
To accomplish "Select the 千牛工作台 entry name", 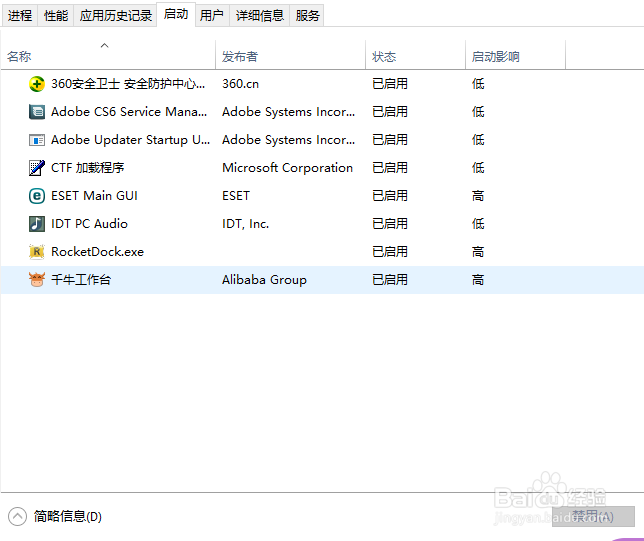I will tap(81, 280).
